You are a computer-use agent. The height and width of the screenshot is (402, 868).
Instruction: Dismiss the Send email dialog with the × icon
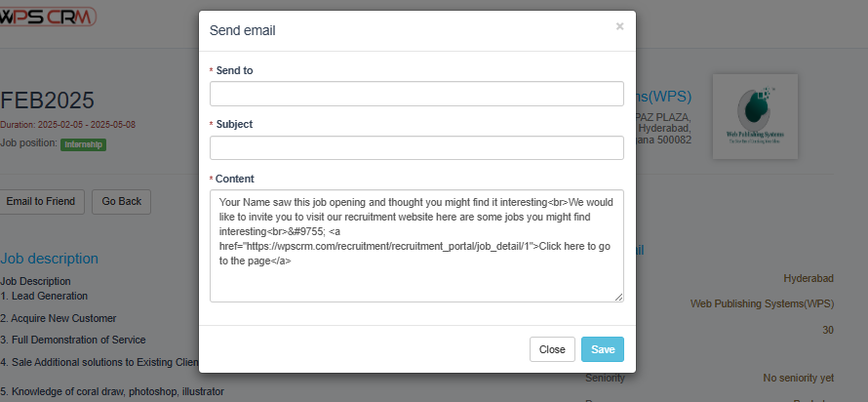(619, 26)
